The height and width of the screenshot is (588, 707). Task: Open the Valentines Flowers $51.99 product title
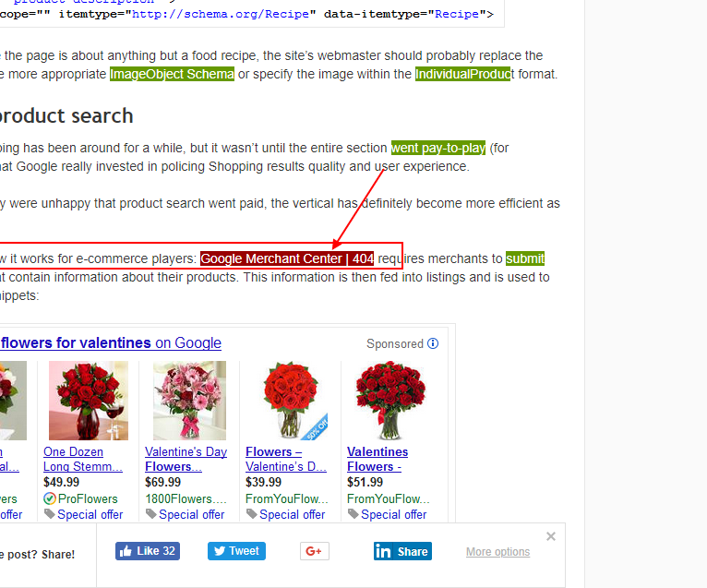(377, 459)
